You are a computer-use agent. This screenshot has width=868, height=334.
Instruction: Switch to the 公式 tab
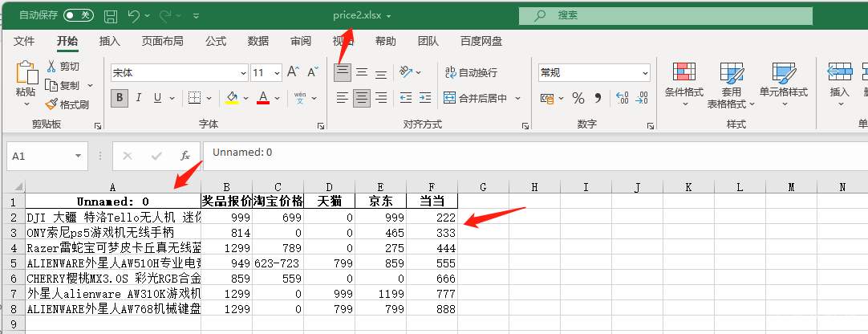(215, 41)
